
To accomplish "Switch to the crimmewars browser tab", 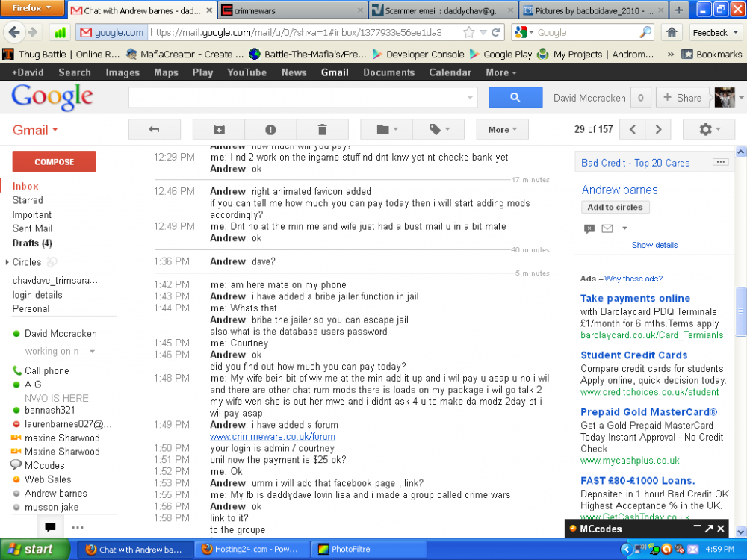I will (x=294, y=11).
